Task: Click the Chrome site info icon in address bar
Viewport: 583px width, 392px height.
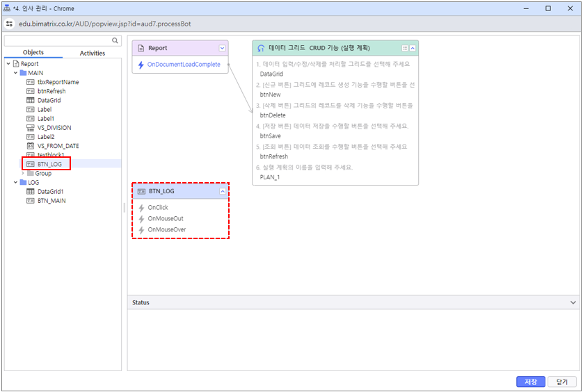Action: coord(10,23)
